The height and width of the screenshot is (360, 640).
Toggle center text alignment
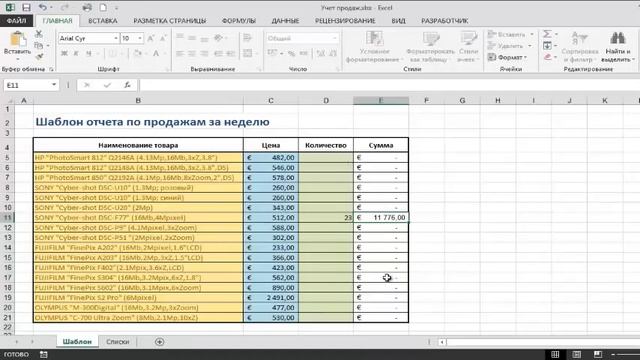click(x=192, y=53)
